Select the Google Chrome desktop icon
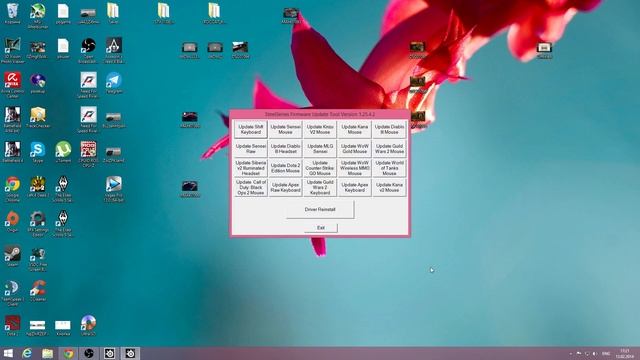 (12, 189)
